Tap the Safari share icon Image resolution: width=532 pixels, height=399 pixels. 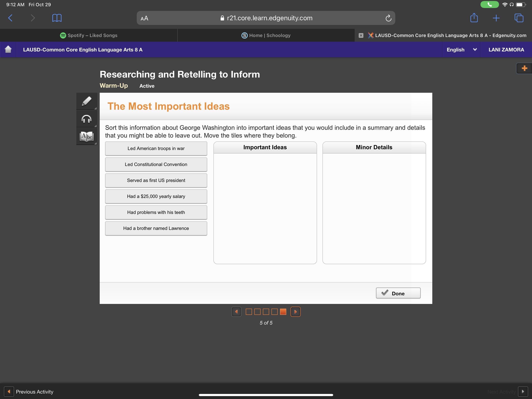point(474,18)
